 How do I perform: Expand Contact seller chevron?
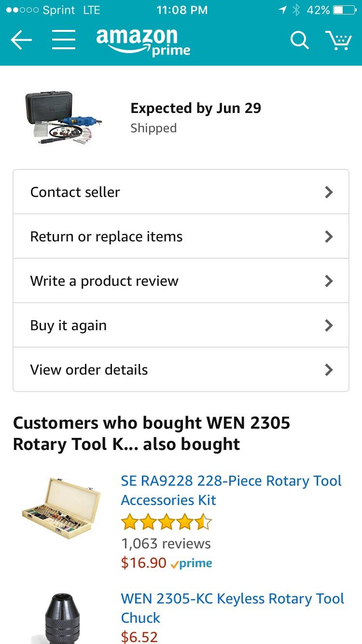(329, 192)
